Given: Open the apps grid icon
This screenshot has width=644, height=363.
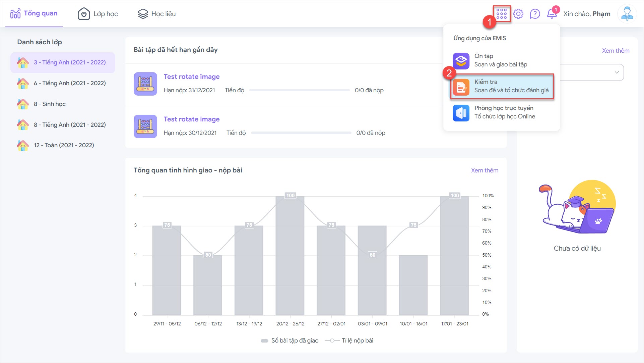Looking at the screenshot, I should coord(501,14).
